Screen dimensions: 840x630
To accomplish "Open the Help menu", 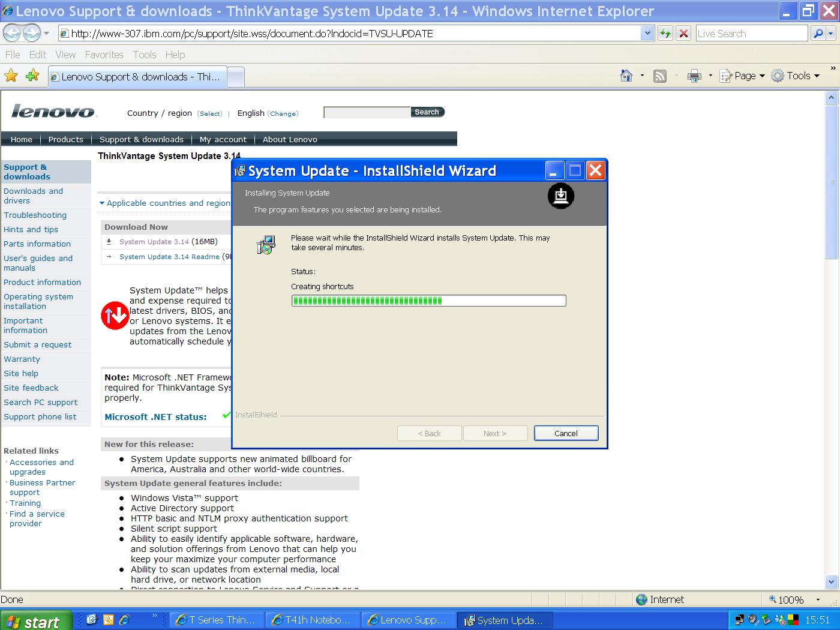I will pyautogui.click(x=175, y=55).
